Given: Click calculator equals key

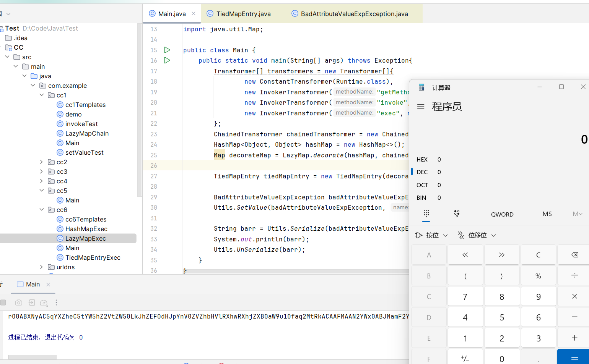Looking at the screenshot, I should (574, 358).
